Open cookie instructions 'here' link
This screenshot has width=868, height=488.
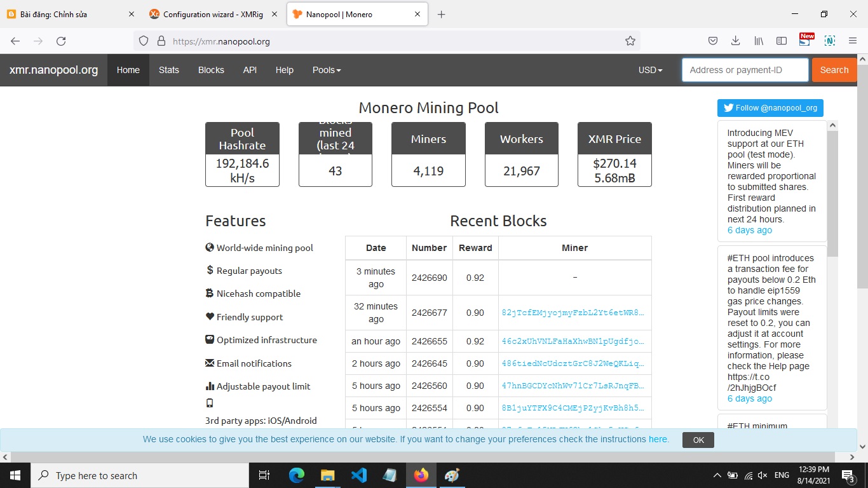[x=658, y=439]
